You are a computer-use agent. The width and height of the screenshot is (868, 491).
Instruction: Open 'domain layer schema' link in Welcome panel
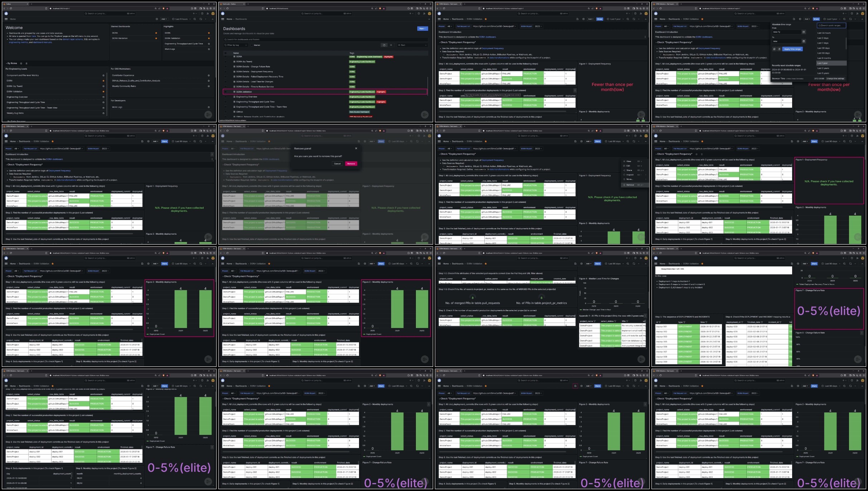(73, 39)
